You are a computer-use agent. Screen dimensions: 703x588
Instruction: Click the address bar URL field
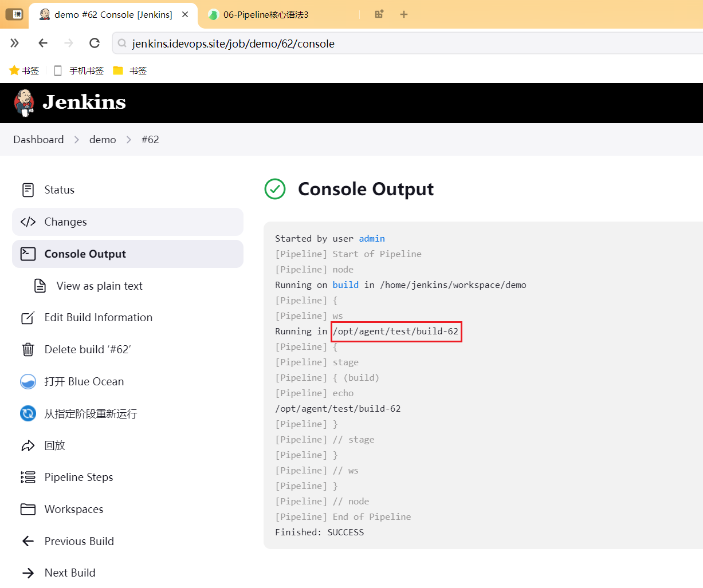click(408, 44)
